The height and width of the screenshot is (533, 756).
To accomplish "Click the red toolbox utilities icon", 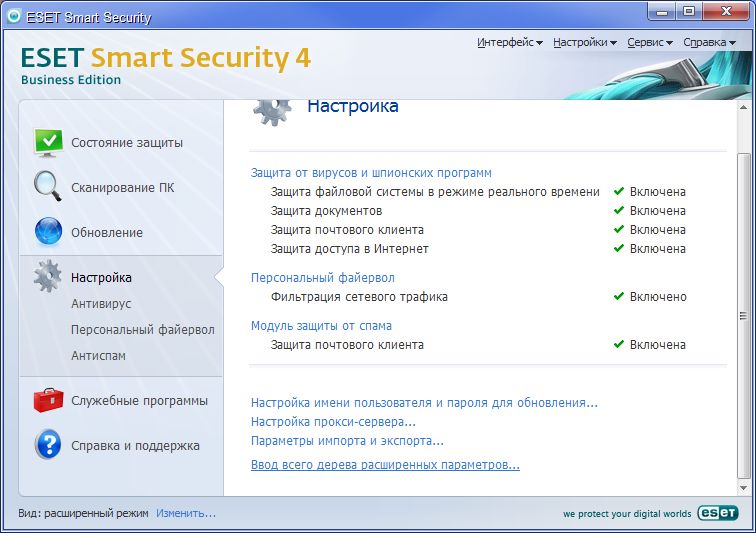I will click(x=48, y=400).
